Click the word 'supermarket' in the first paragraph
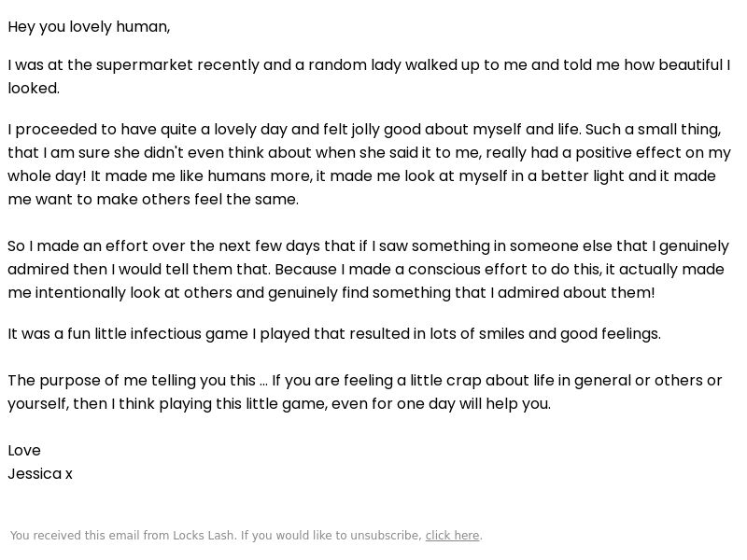 point(145,65)
